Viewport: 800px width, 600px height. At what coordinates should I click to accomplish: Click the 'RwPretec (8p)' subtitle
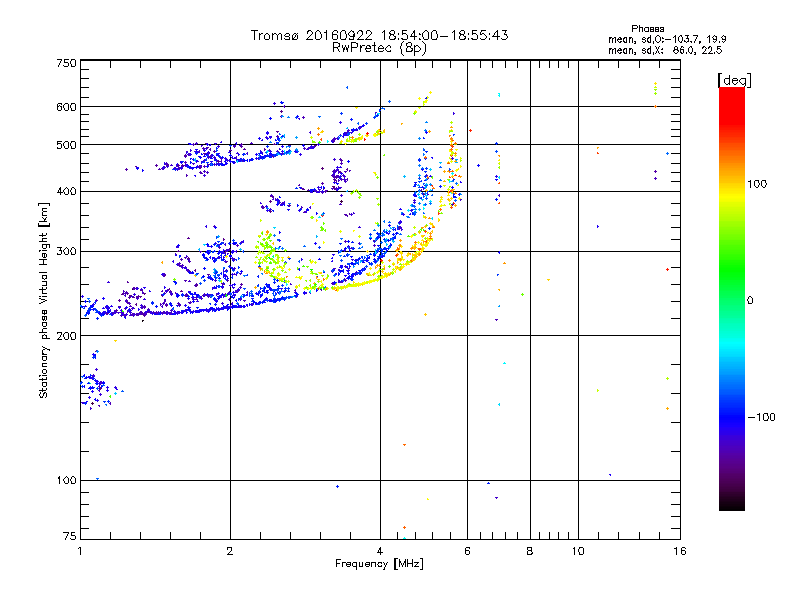click(379, 48)
